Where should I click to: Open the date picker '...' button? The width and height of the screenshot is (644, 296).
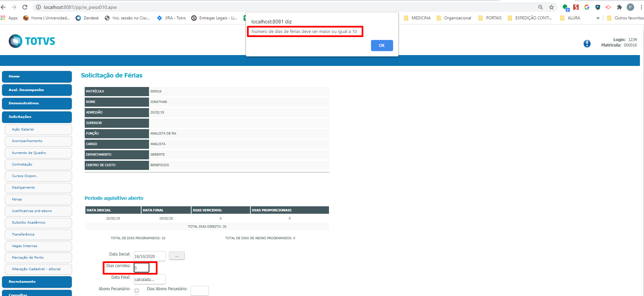click(x=177, y=256)
